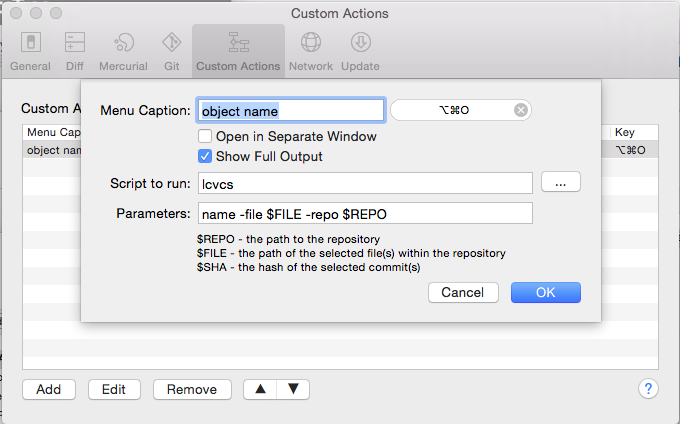Clear the recorded keyboard shortcut
The height and width of the screenshot is (424, 680).
click(521, 110)
